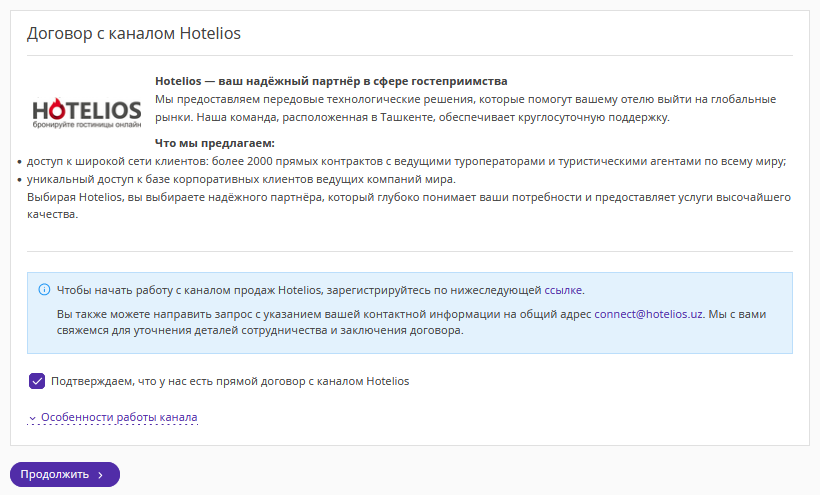This screenshot has width=820, height=495.
Task: Click the "Продолжить" button
Action: 65,474
